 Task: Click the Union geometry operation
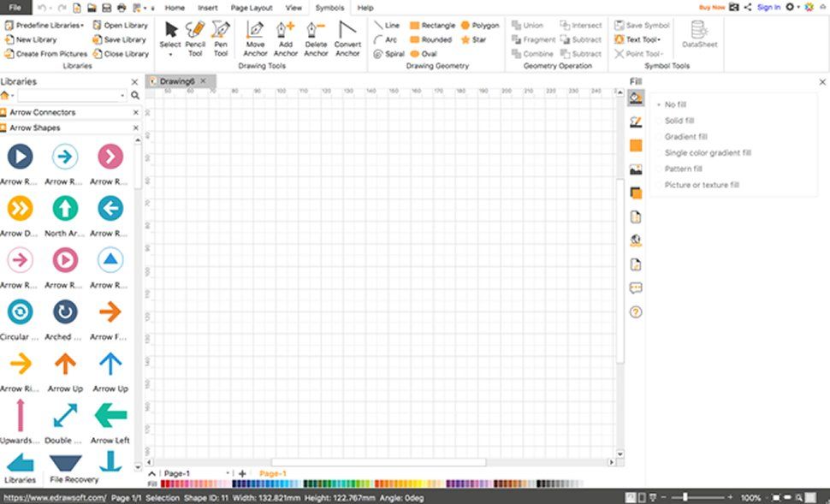[x=529, y=25]
